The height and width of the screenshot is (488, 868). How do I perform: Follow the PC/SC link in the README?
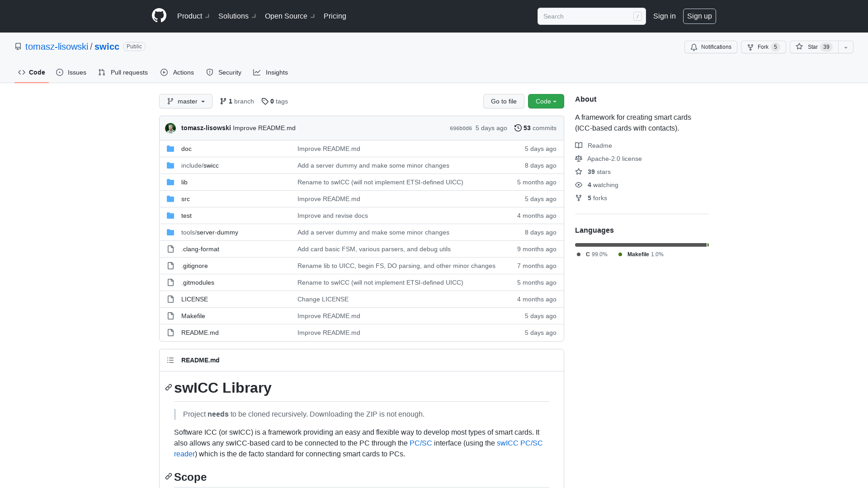pyautogui.click(x=420, y=443)
